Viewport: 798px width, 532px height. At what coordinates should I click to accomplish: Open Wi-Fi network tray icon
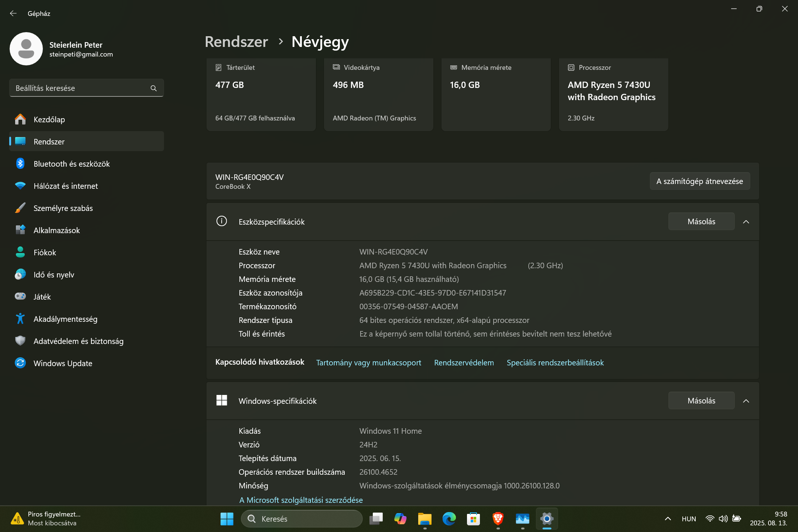click(x=710, y=519)
